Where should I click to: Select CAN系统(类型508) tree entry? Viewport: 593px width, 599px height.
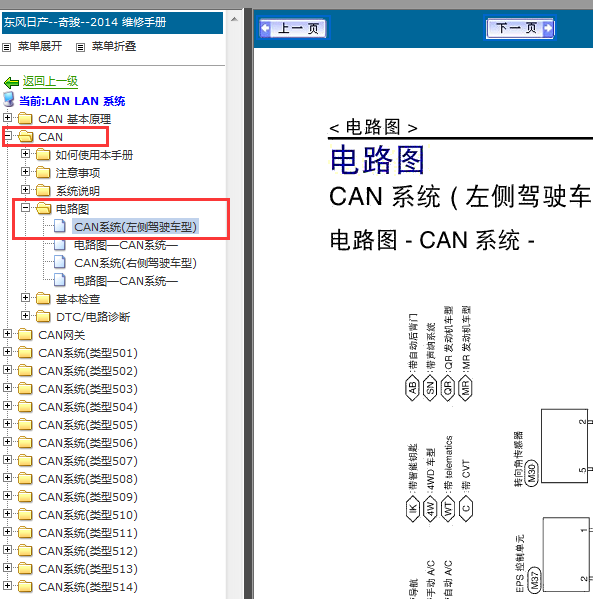tap(88, 479)
